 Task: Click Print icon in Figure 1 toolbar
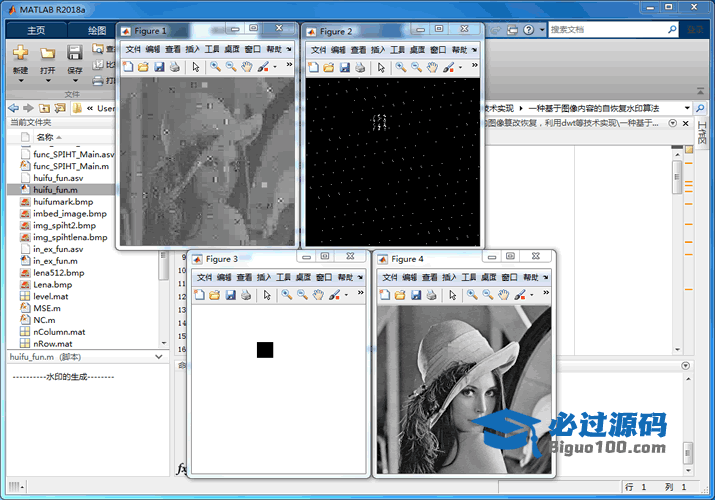pos(174,67)
